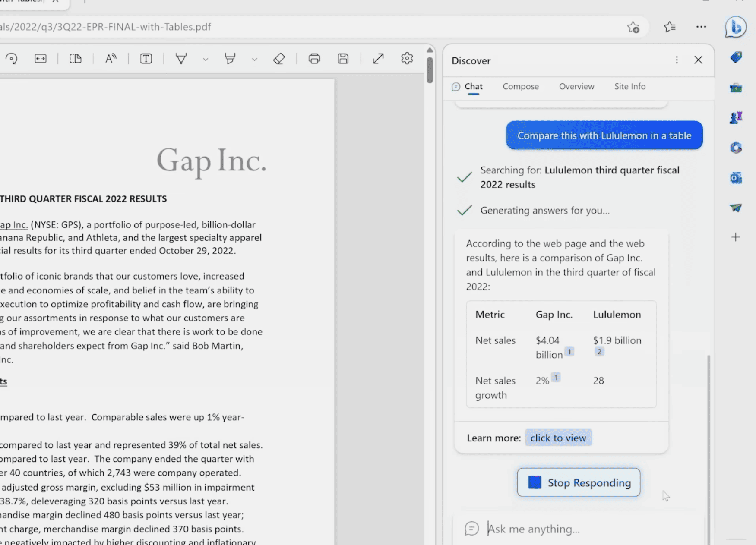Screen dimensions: 756x545
Task: Expand the Highlight tool options dropdown
Action: click(254, 59)
